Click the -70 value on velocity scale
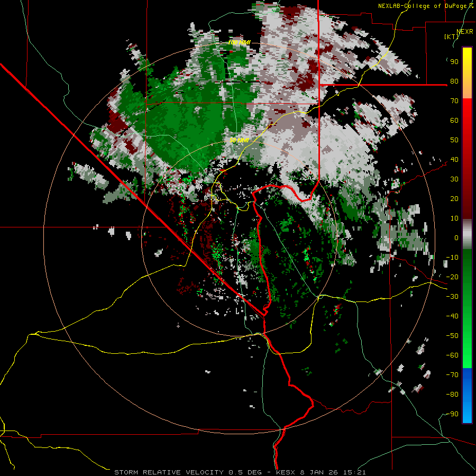The width and height of the screenshot is (476, 476). pos(452,374)
